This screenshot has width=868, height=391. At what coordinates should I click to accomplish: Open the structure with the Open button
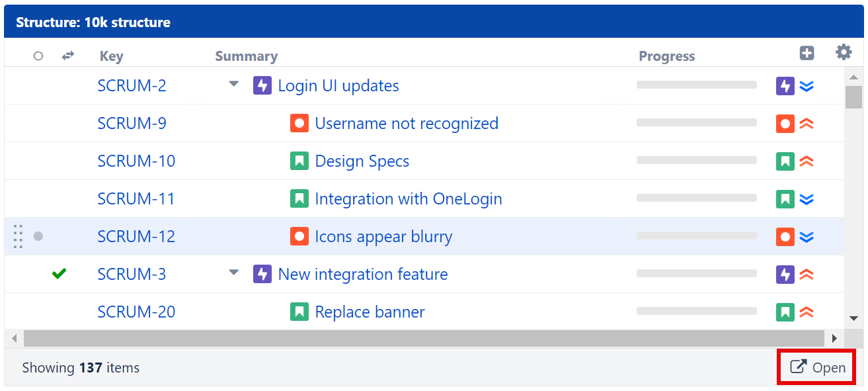point(818,367)
